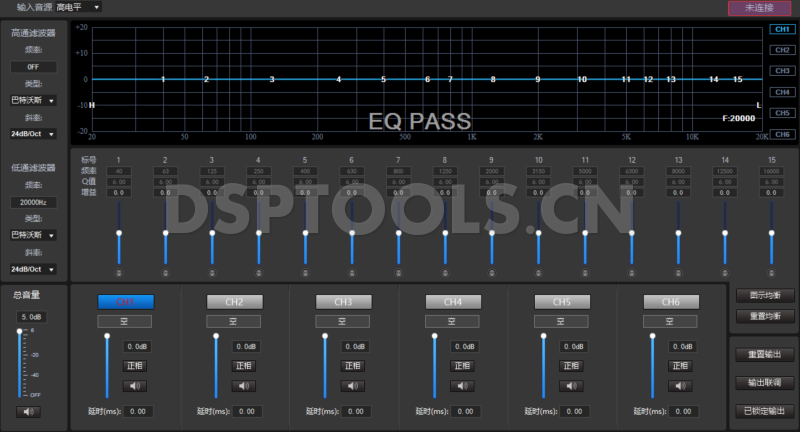Open the high-pass filter type dropdown

coord(34,101)
